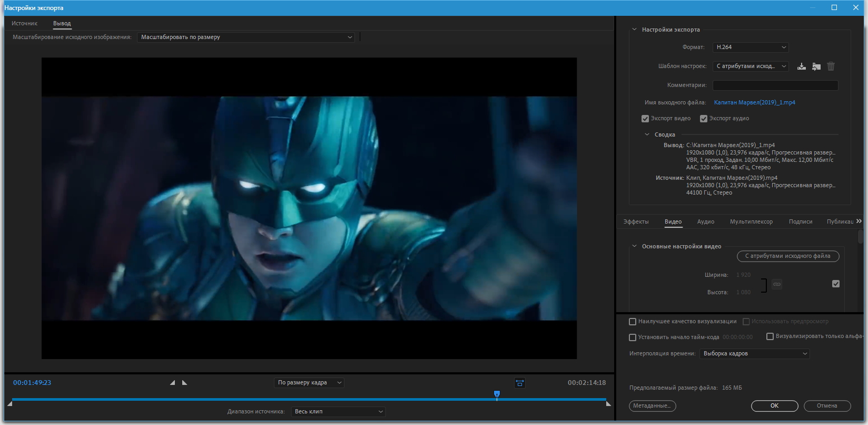
Task: Click the Ширина value 1 920
Action: point(744,275)
